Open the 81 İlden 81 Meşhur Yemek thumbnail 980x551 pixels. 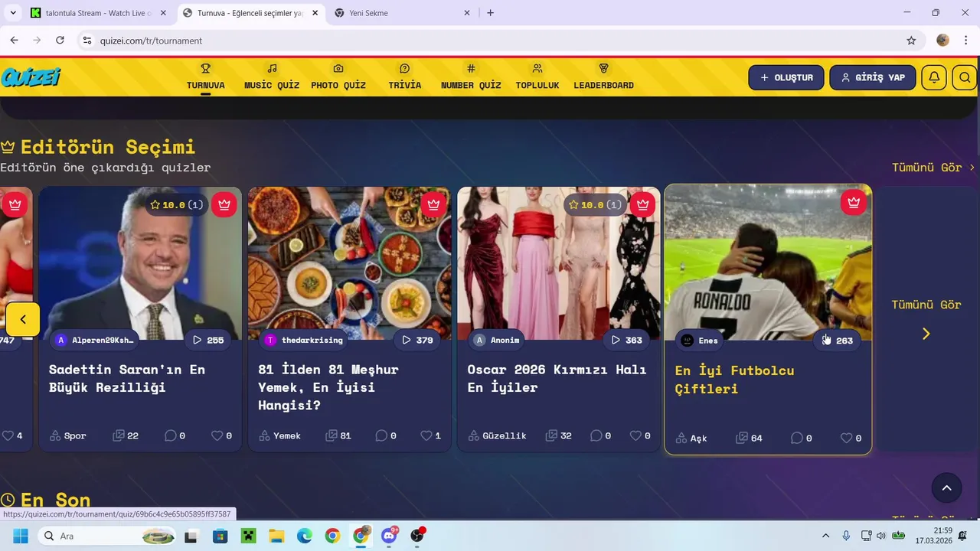pos(350,263)
